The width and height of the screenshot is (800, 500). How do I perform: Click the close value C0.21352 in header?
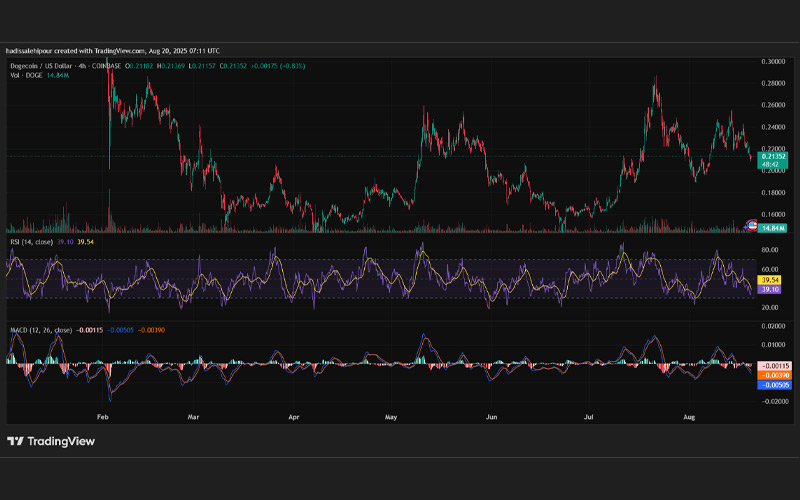233,66
